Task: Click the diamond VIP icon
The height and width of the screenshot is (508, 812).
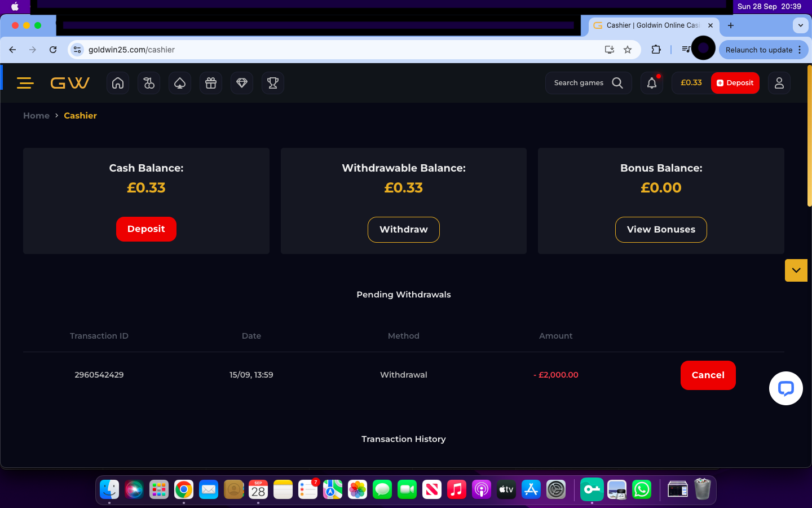Action: click(242, 83)
